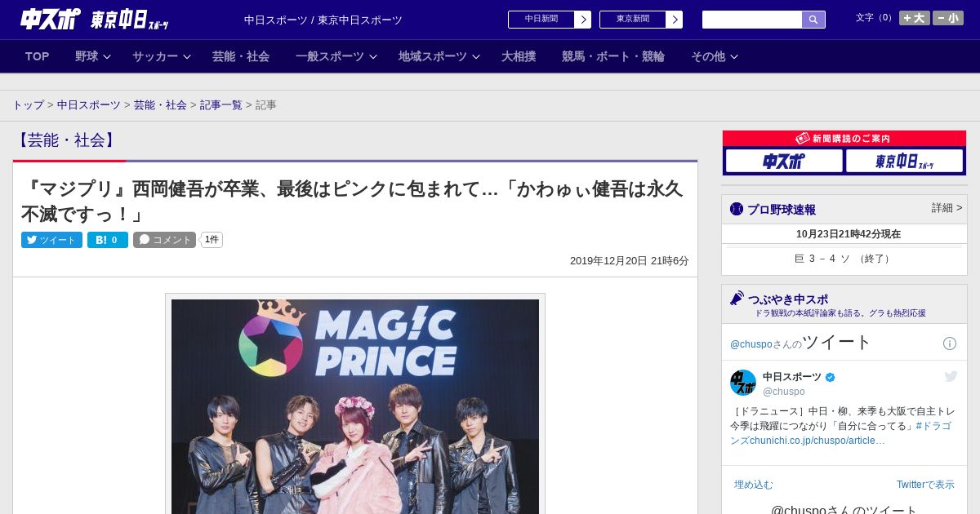Viewport: 980px width, 514px height.
Task: Click the Tokyo Chunichi Sports header logo
Action: click(129, 20)
